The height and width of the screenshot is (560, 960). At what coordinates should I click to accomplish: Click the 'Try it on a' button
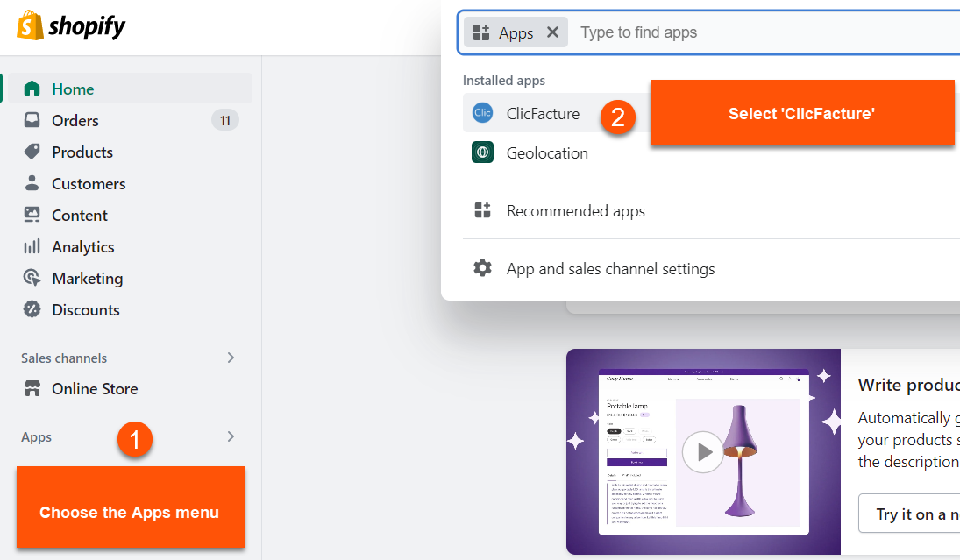910,514
